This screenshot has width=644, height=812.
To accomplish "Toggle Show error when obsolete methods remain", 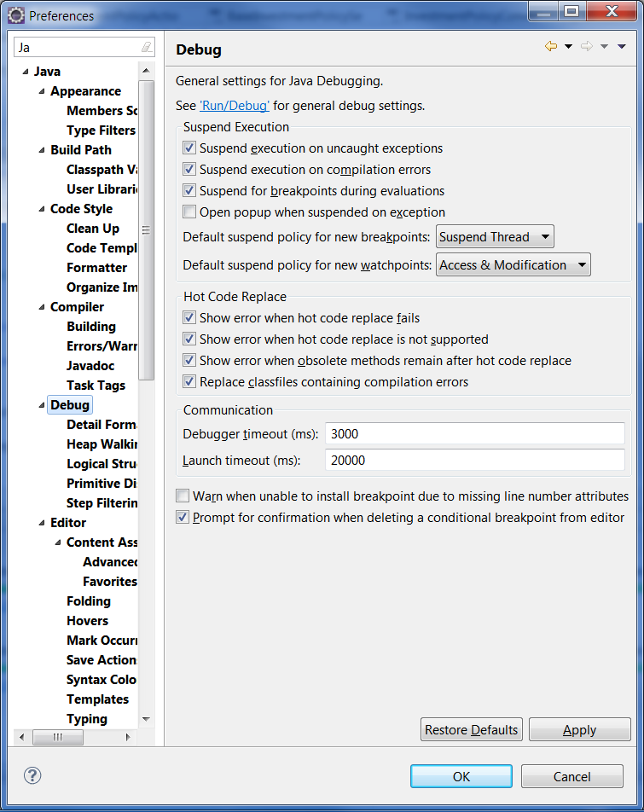I will coord(189,360).
